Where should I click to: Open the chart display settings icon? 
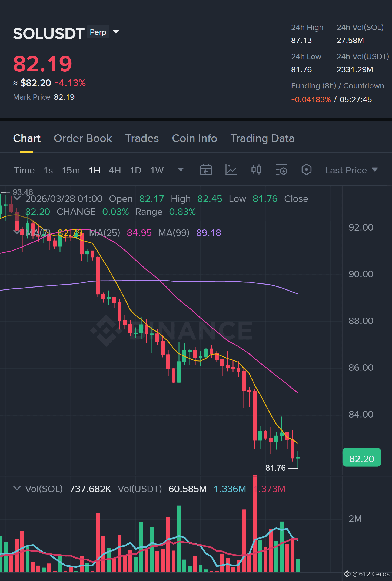[281, 170]
